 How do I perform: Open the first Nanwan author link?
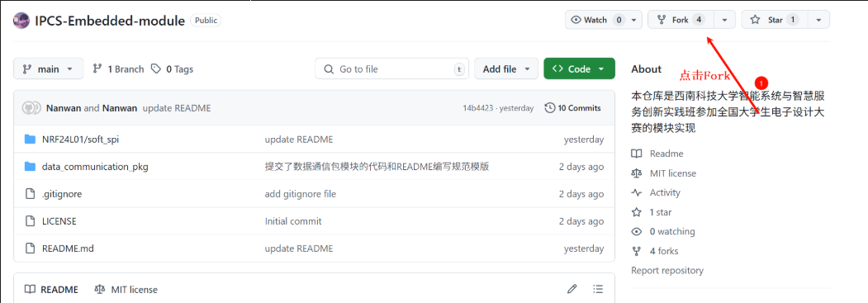(64, 108)
